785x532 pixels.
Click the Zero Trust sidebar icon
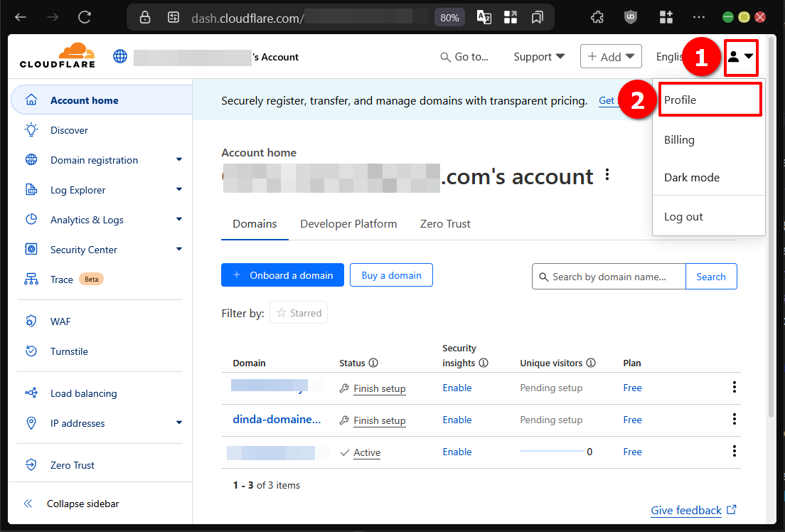[31, 465]
